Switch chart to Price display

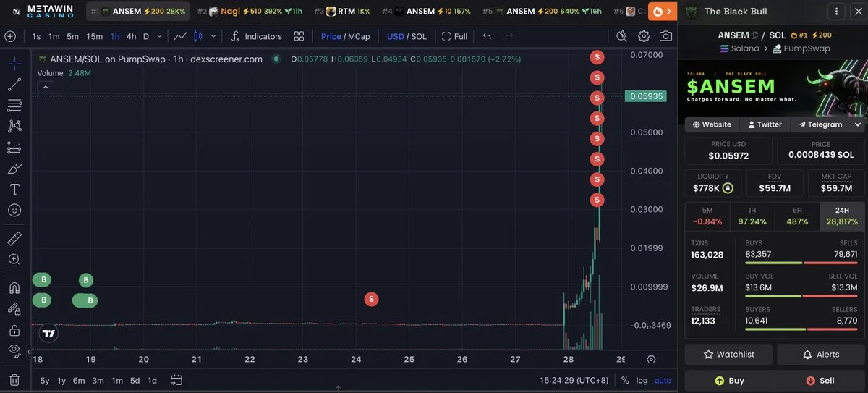(331, 36)
